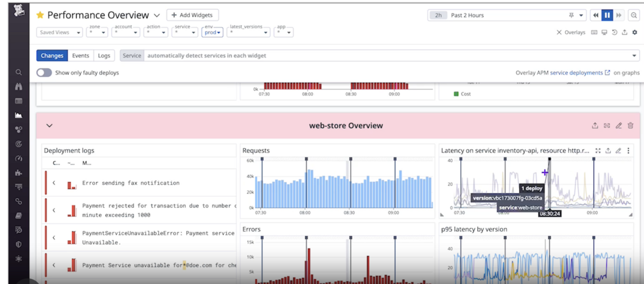Open dashboard version history clock icon
The width and height of the screenshot is (644, 284).
tap(614, 32)
